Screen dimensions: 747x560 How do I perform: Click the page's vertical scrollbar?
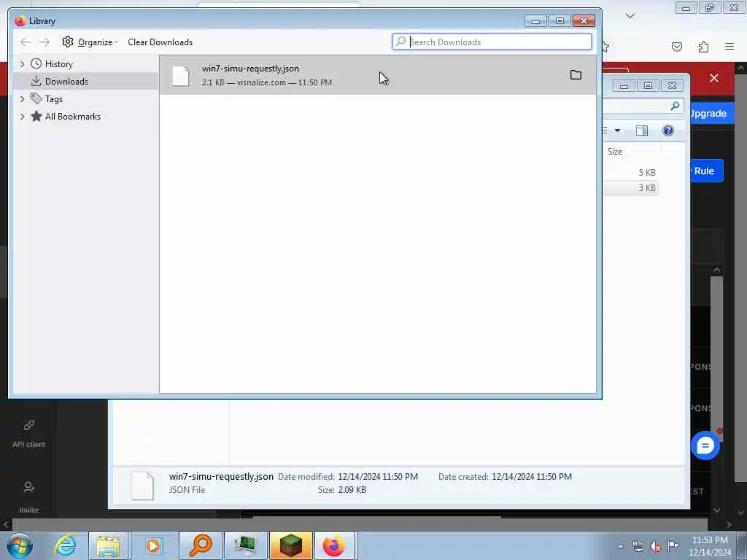pyautogui.click(x=740, y=290)
